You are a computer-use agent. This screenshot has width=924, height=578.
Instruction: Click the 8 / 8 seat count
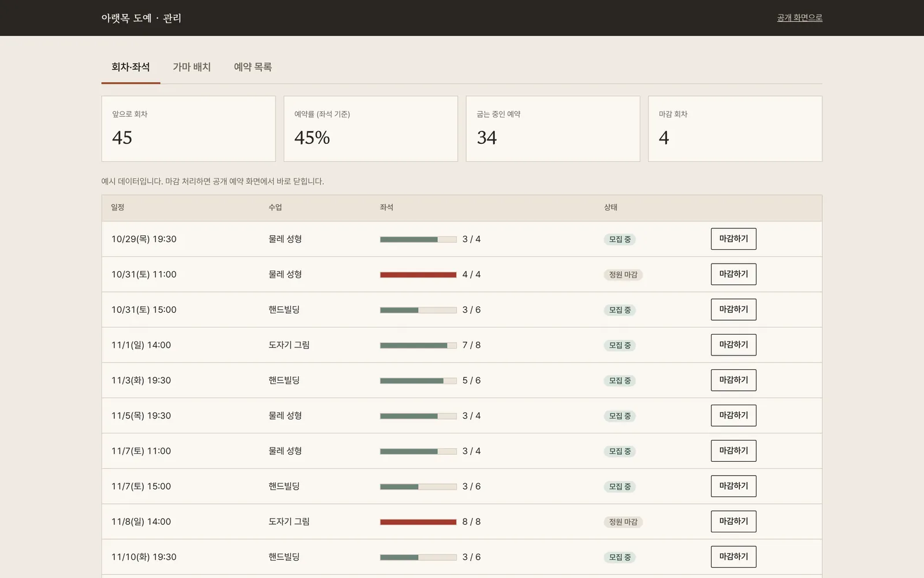pyautogui.click(x=471, y=521)
